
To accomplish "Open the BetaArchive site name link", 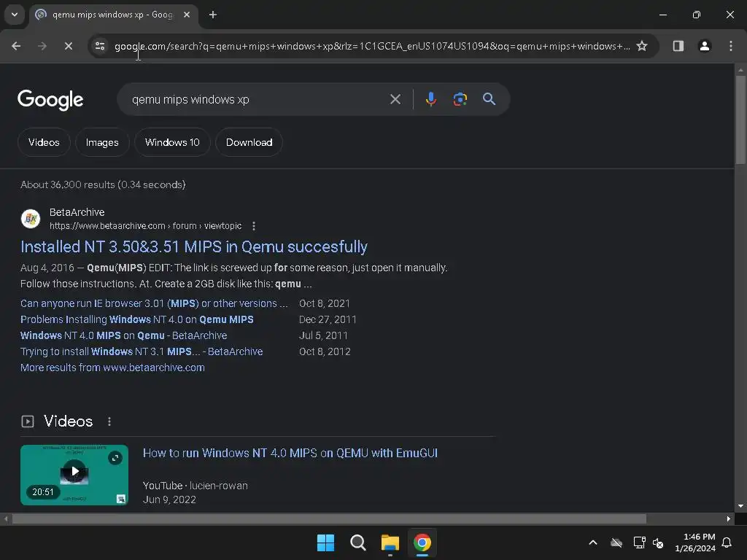I will tap(77, 212).
